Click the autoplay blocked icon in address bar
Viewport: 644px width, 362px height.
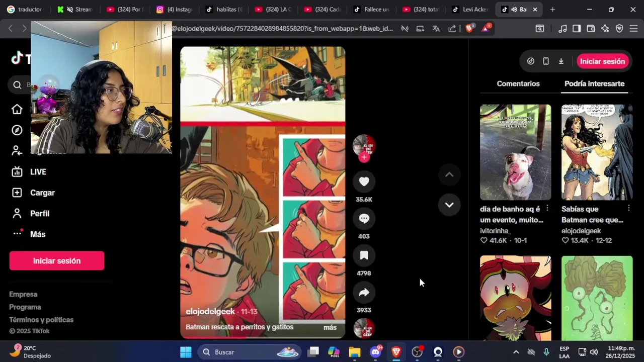pyautogui.click(x=405, y=29)
